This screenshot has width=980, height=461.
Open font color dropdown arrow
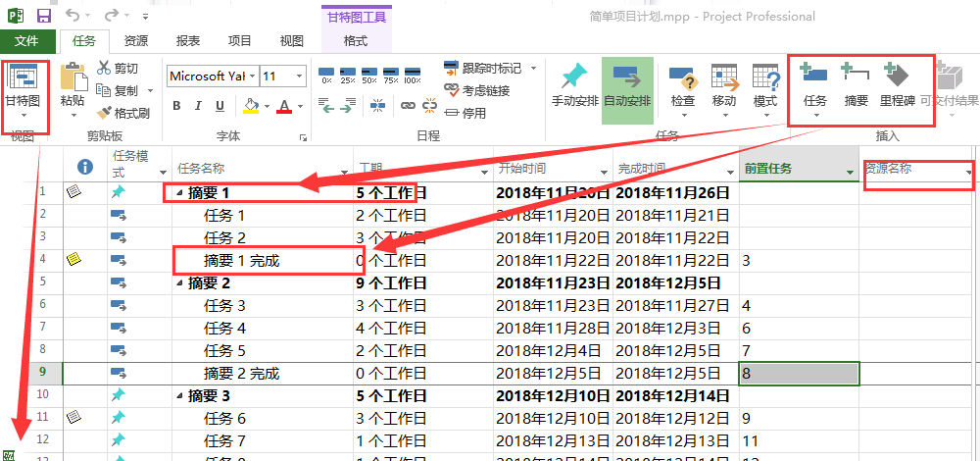(x=300, y=106)
